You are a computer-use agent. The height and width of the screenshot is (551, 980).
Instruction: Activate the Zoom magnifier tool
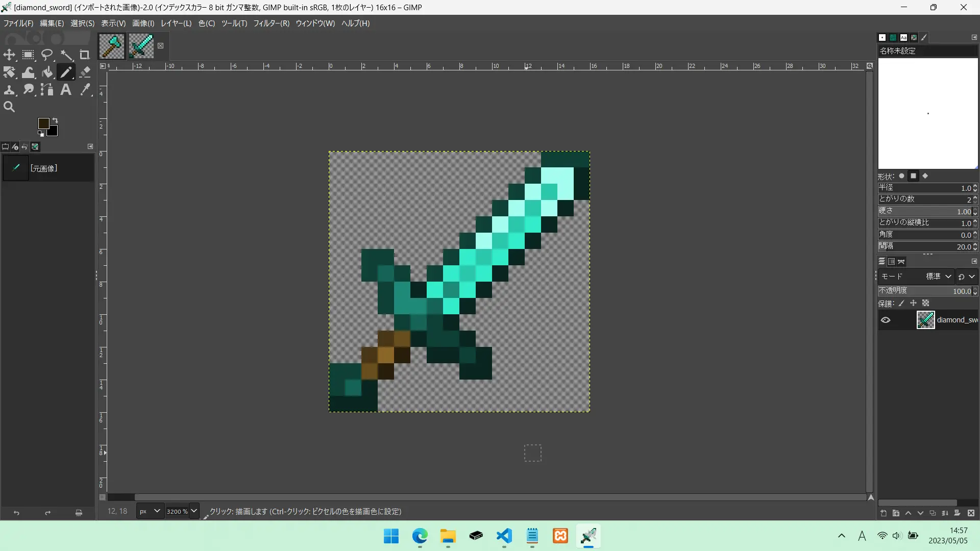click(x=9, y=107)
